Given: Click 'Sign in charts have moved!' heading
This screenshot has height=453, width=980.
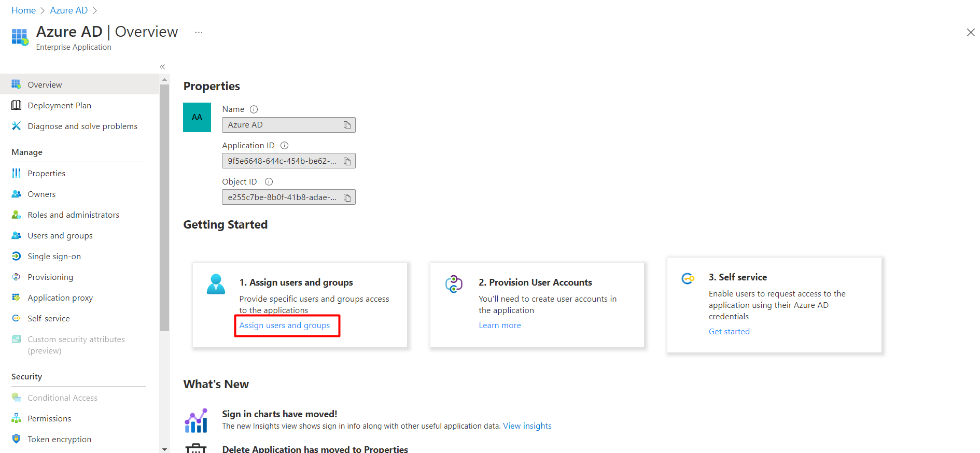Looking at the screenshot, I should (x=279, y=414).
